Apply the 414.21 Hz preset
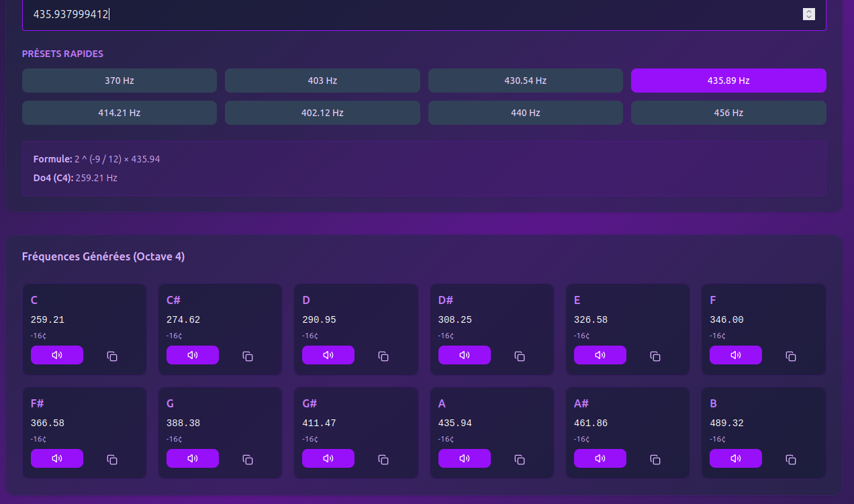Viewport: 854px width, 504px height. point(120,113)
